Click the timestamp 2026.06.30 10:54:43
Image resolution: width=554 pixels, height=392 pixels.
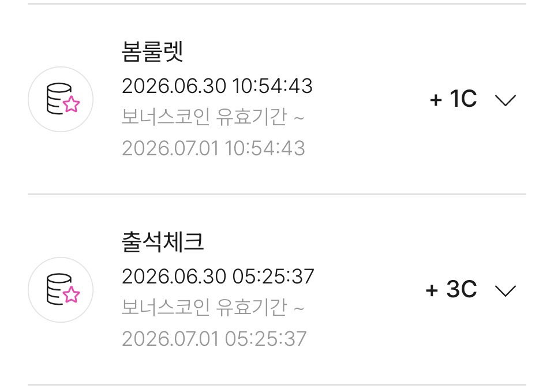(x=217, y=86)
